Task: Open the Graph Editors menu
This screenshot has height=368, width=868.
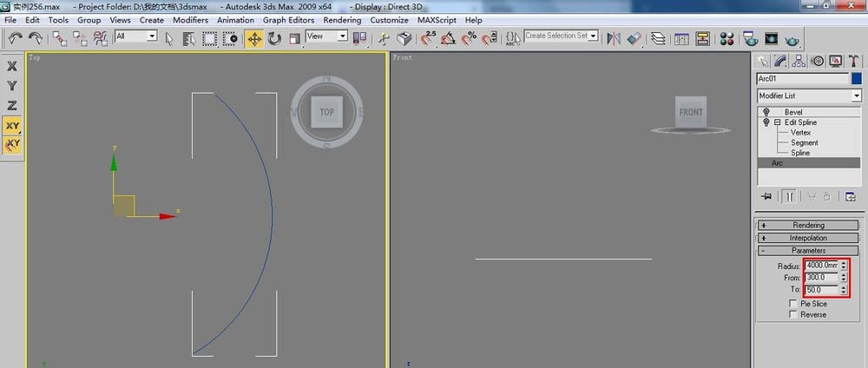Action: tap(288, 20)
